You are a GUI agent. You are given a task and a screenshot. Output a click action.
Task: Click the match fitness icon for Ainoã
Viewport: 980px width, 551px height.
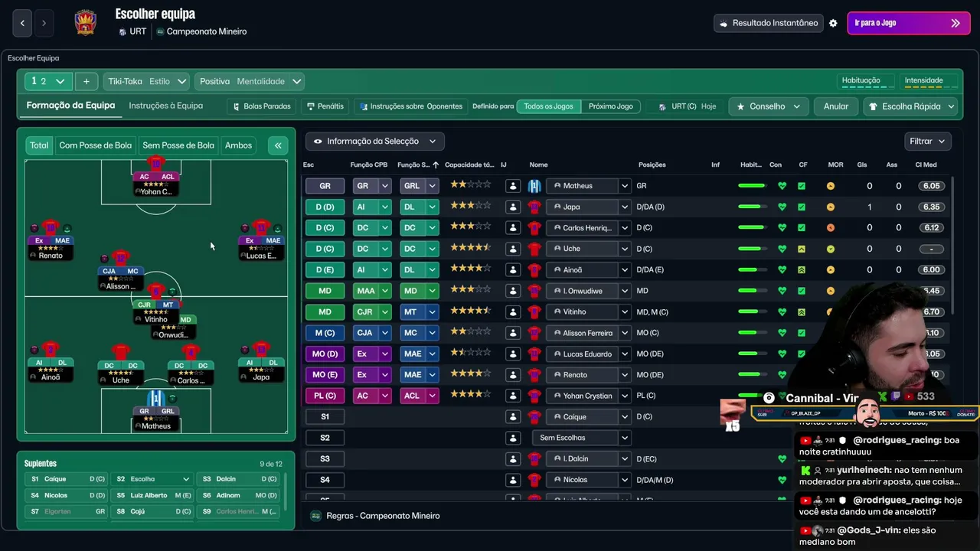[802, 269]
